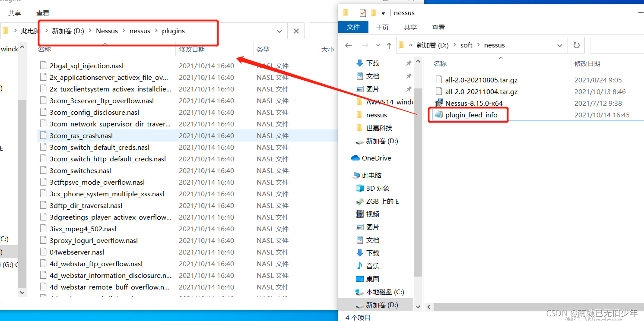This screenshot has height=321, width=644.
Task: Select 3dftp_dir_traversal.nasl file
Action: coord(86,205)
